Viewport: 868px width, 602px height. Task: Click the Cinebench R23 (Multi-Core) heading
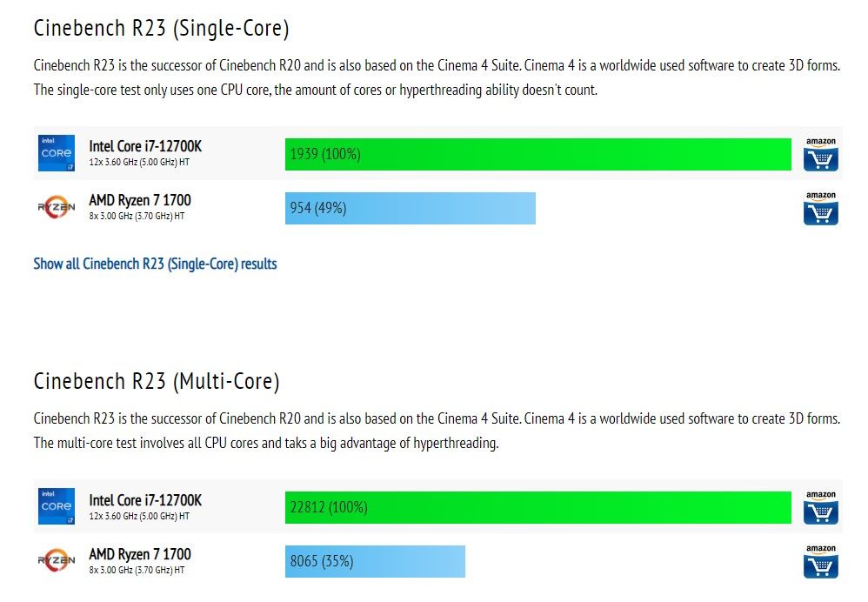click(157, 381)
